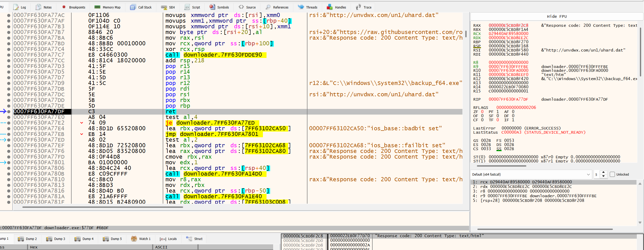Open the Log tab icon
This screenshot has width=644, height=250.
coord(16,7)
